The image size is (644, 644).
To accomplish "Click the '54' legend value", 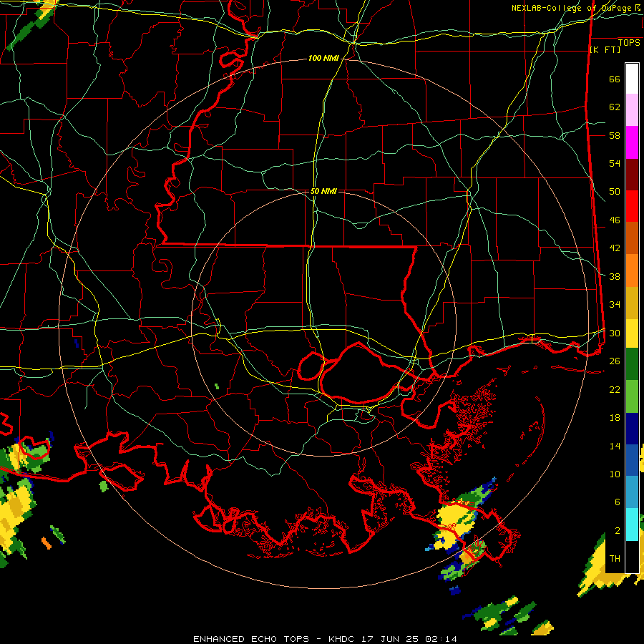I will 615,164.
